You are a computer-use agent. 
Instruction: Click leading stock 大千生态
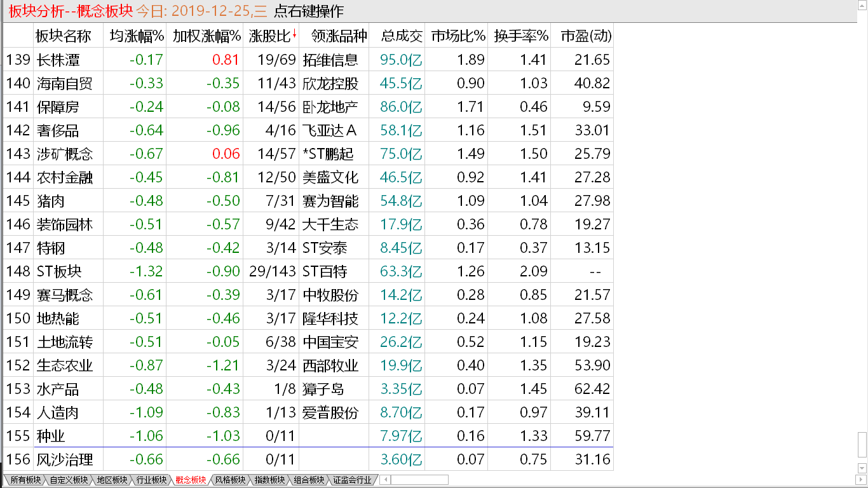pyautogui.click(x=330, y=224)
